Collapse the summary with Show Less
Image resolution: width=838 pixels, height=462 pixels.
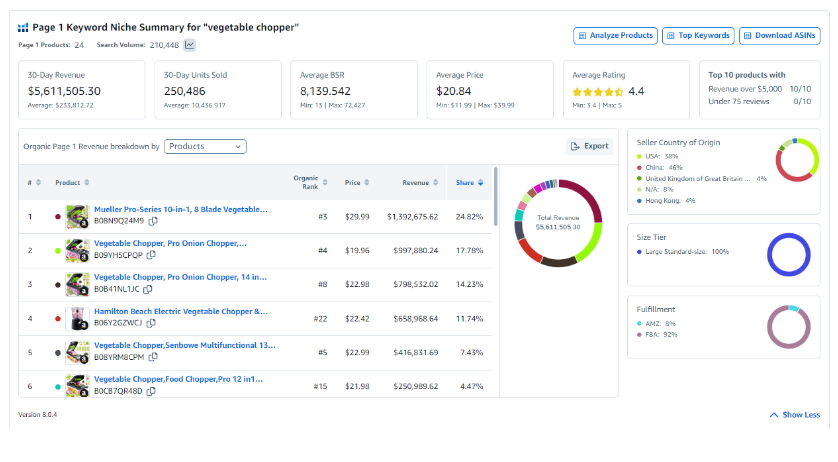(794, 415)
